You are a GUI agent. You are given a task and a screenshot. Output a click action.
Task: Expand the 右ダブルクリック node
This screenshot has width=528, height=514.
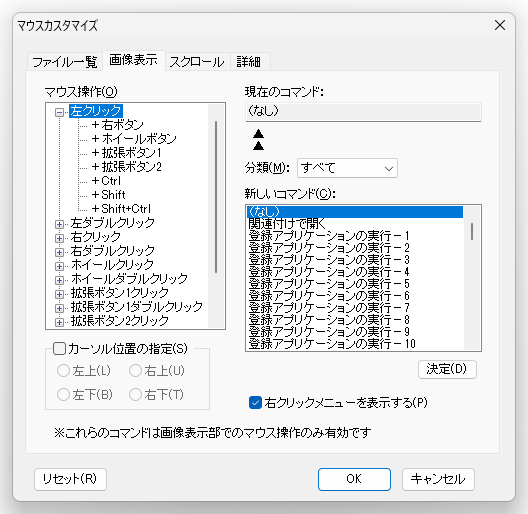(59, 252)
